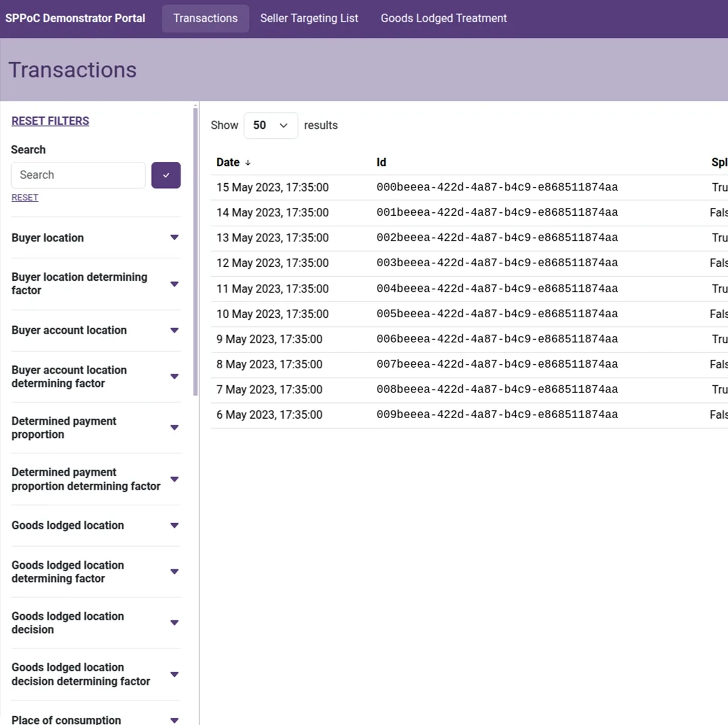Click the SPPoC Demonstrator Portal title
Screen dimensions: 728x725
coord(75,18)
